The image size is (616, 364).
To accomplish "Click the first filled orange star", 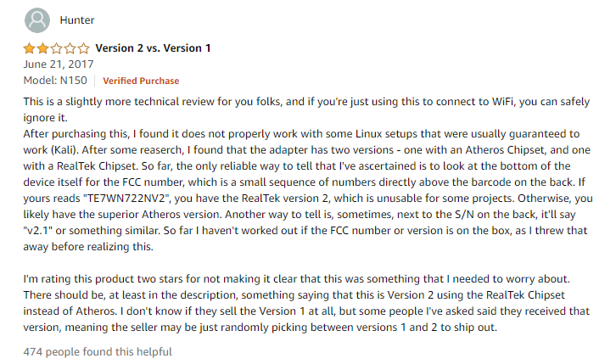I will [30, 48].
